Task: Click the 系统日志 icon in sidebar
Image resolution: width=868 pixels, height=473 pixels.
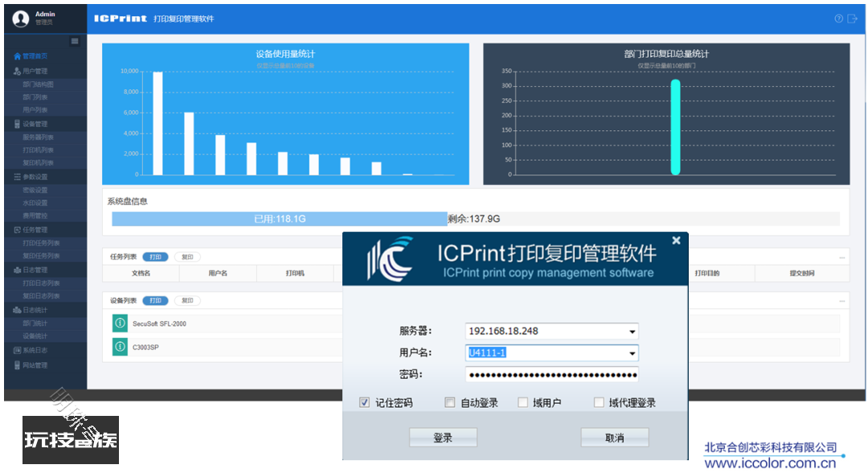Action: click(17, 350)
